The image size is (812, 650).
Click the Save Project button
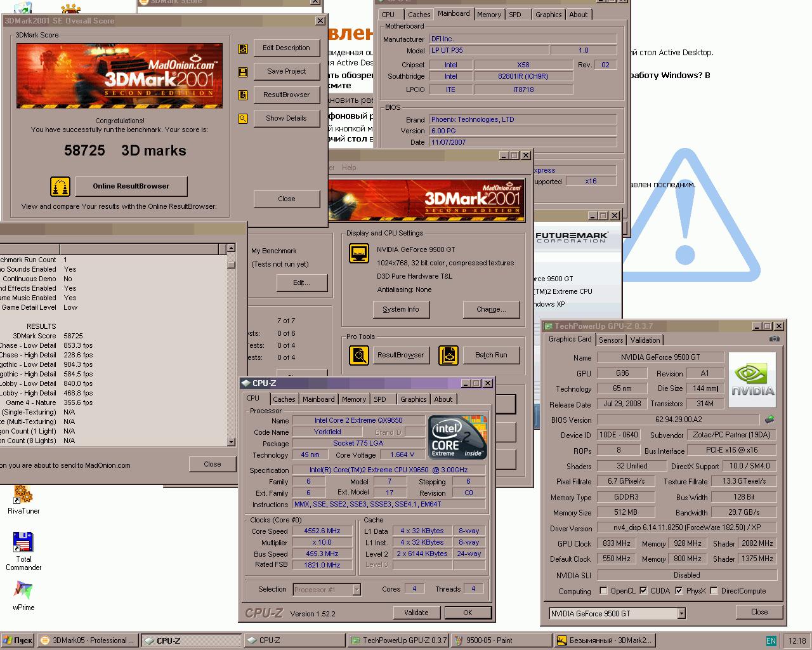(x=286, y=71)
